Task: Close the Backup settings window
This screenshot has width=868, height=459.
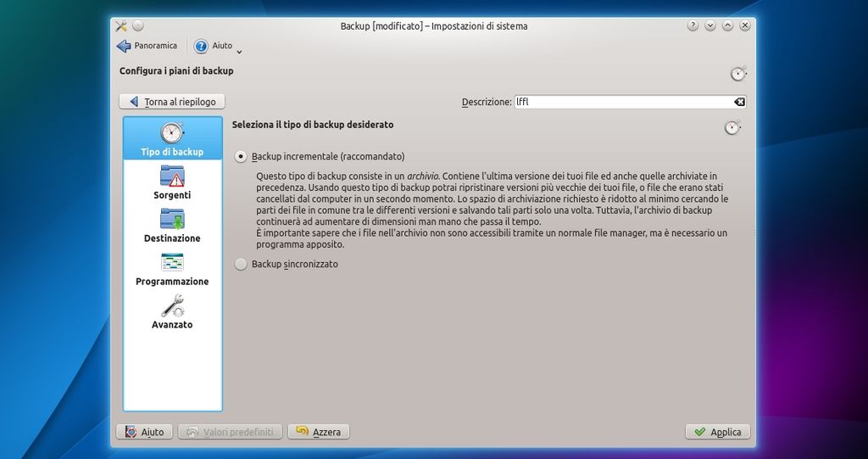Action: 745,25
